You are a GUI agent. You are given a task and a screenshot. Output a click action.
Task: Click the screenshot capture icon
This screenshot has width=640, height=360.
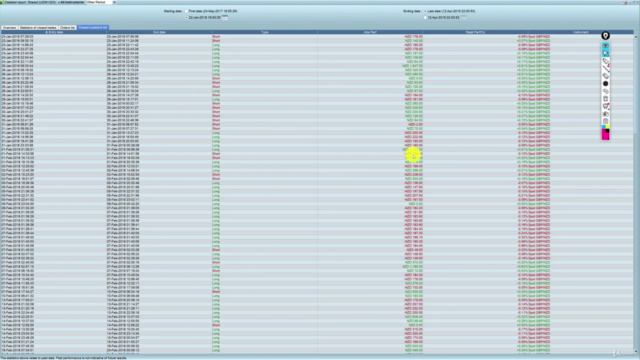coord(605,114)
